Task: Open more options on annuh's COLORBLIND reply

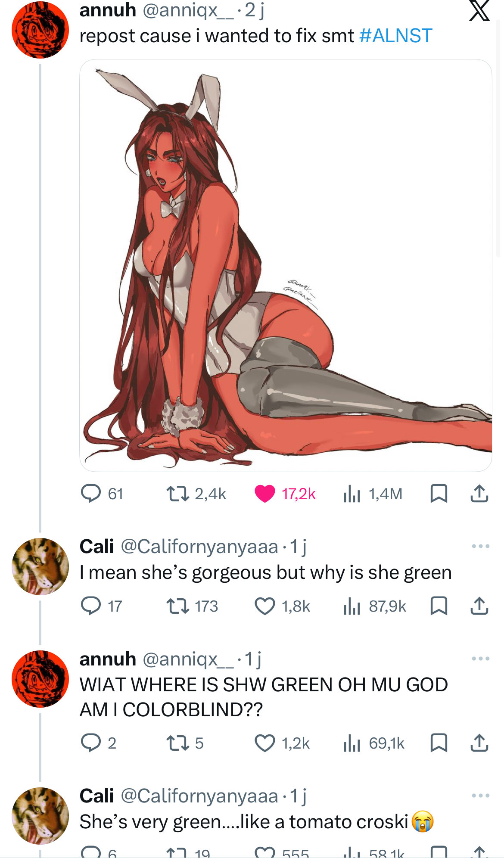Action: click(x=480, y=659)
